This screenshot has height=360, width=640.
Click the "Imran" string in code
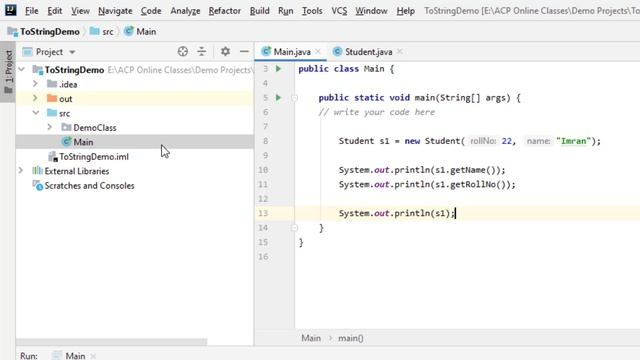573,141
